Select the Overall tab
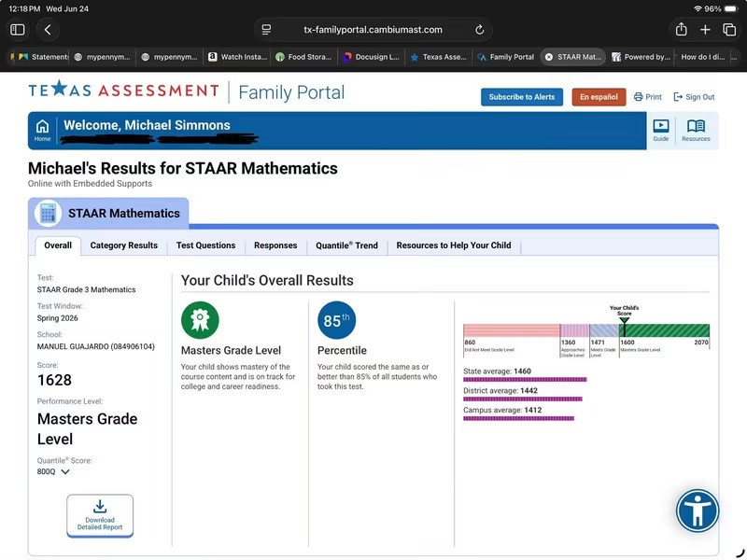This screenshot has height=560, width=747. pos(58,245)
